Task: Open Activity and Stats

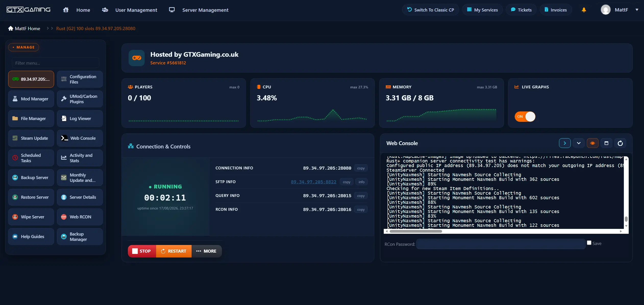Action: (80, 158)
